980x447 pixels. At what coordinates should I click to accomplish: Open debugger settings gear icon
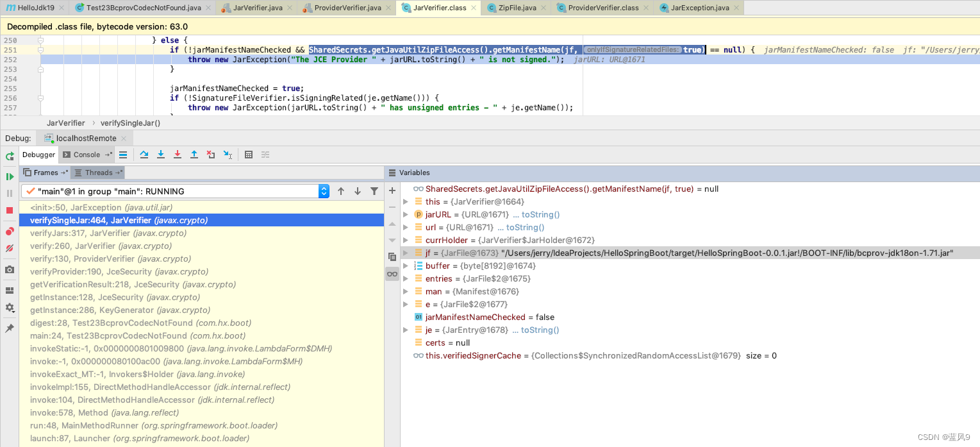[x=10, y=308]
